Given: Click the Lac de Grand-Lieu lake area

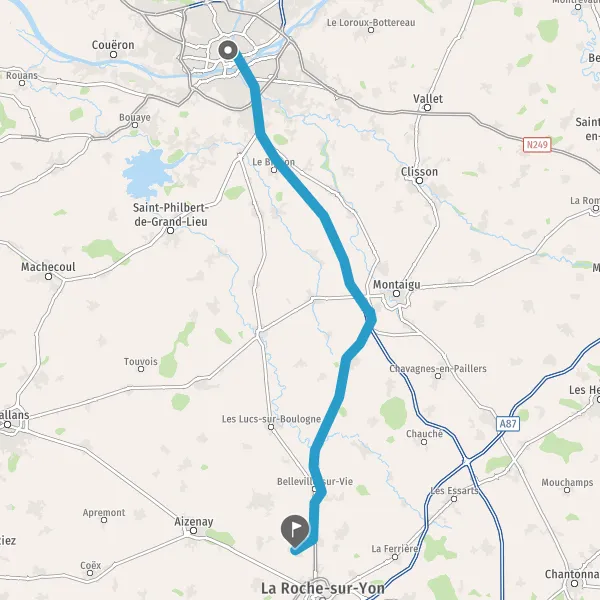Looking at the screenshot, I should [x=147, y=171].
